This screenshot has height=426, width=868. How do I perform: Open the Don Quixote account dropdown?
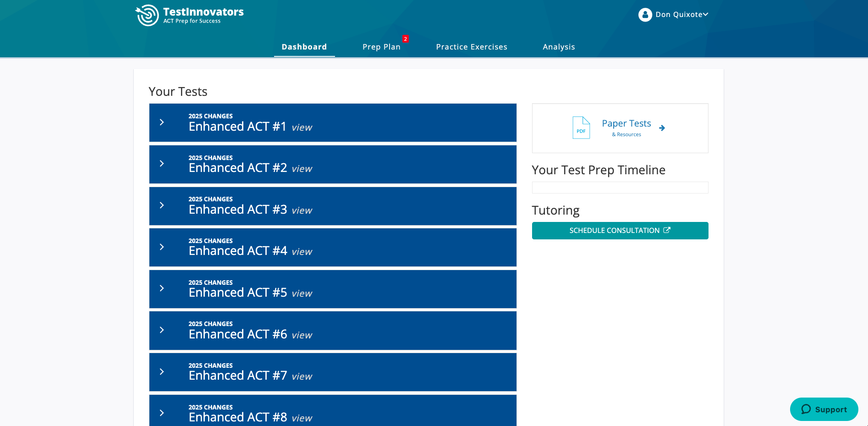(681, 15)
